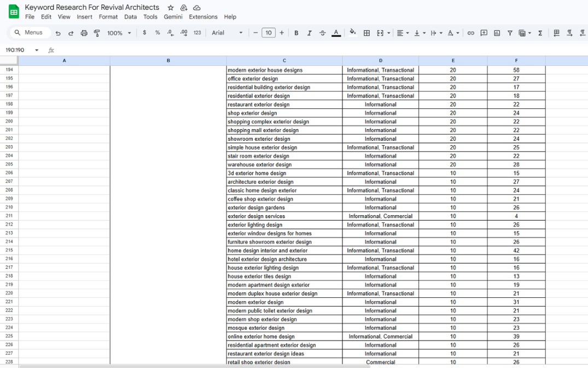Viewport: 588px width, 368px height.
Task: Open the Name box dropdown arrow
Action: click(x=37, y=50)
